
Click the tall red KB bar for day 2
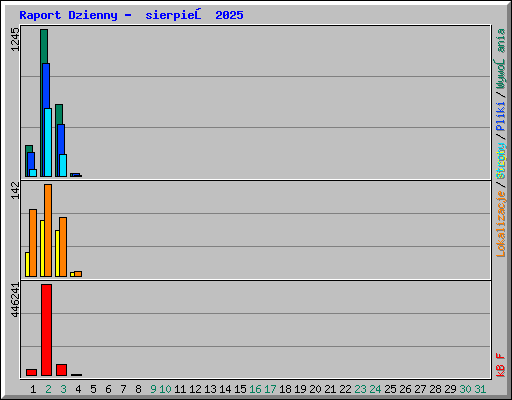46,330
